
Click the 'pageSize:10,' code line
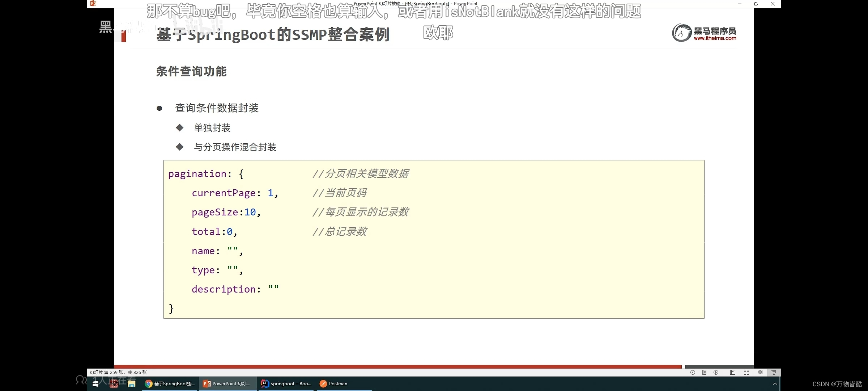coord(226,213)
